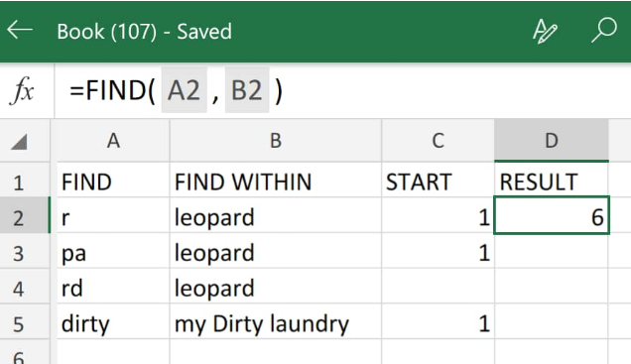Click the A2 reference in formula bar
631x364 pixels.
click(x=184, y=90)
